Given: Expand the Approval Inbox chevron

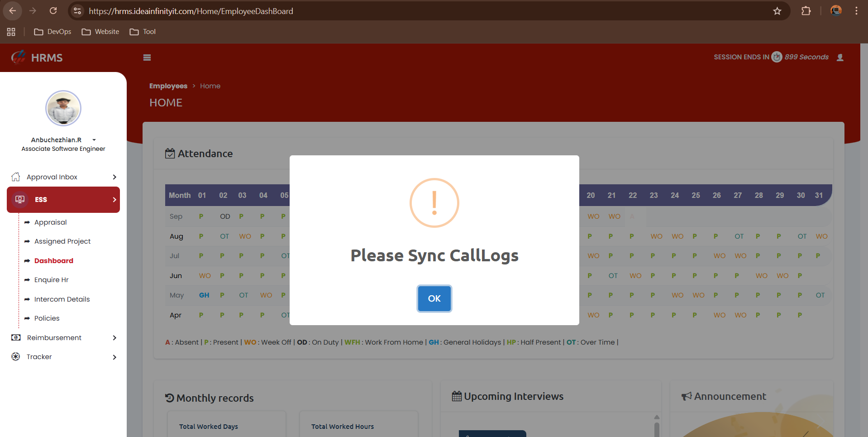Looking at the screenshot, I should 114,177.
